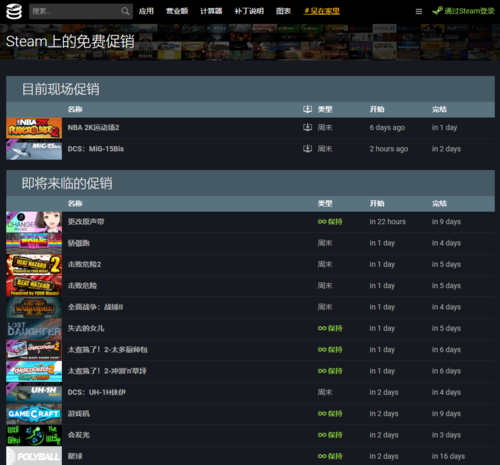Open the 全面战争：战锤II link
This screenshot has width=500, height=465.
point(95,307)
